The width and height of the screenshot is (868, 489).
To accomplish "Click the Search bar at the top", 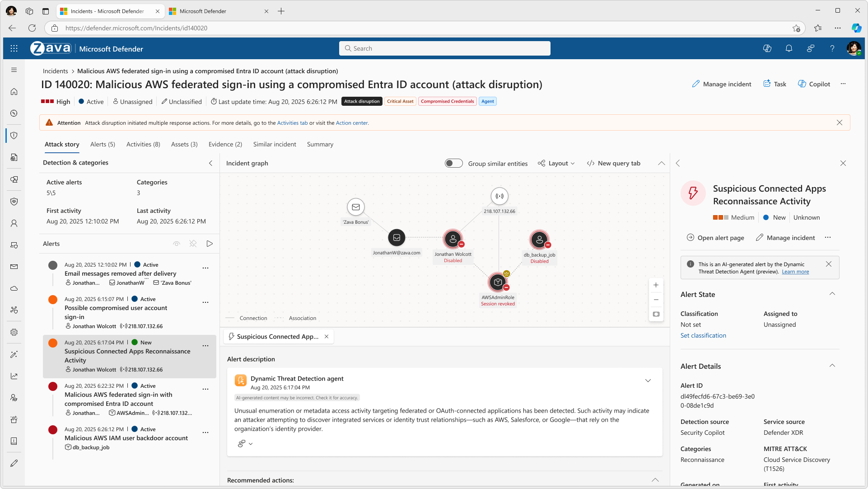I will [444, 48].
